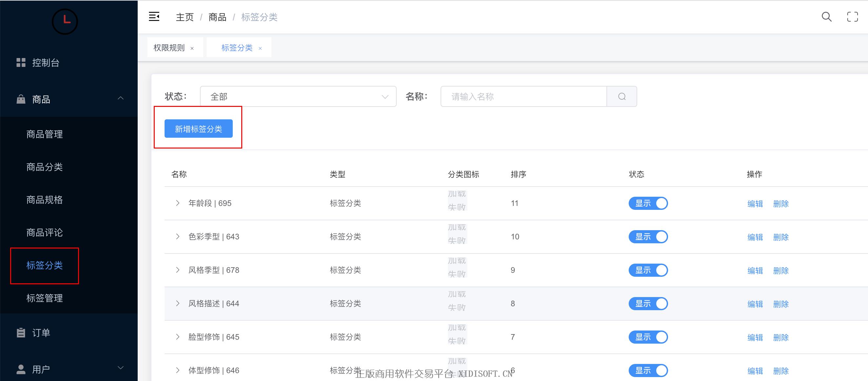Expand the 体型修饰 | 646 row
This screenshot has height=381, width=868.
coord(178,370)
